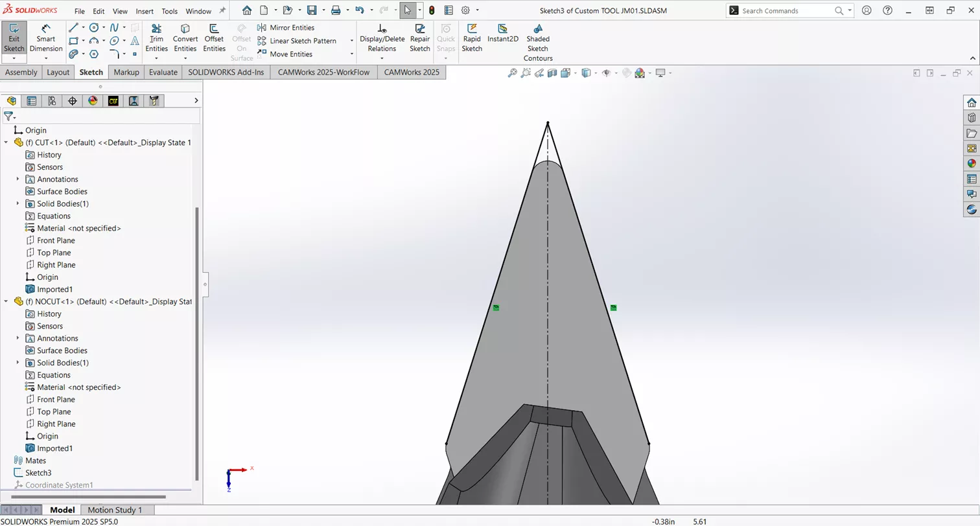This screenshot has width=980, height=526.
Task: Select the Smart Dimension tool
Action: click(45, 38)
